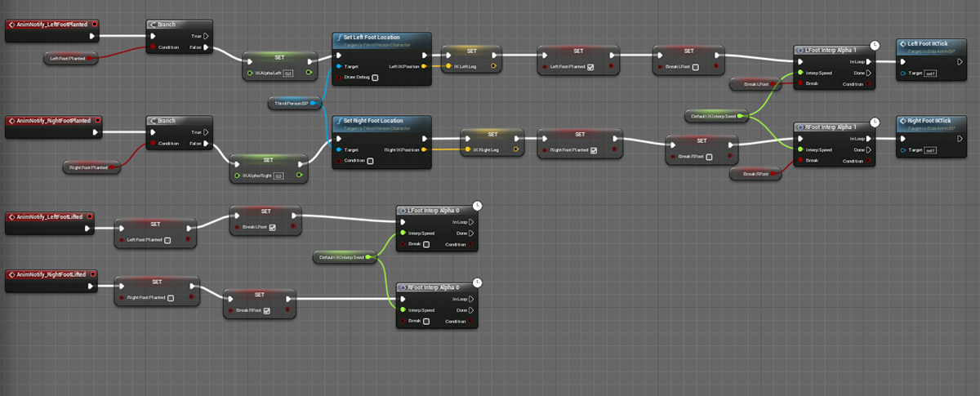Uncheck the checked BreakRFoot box before RFoot Interp Alpha 0
Viewport: 980px width, 396px height.
(266, 310)
